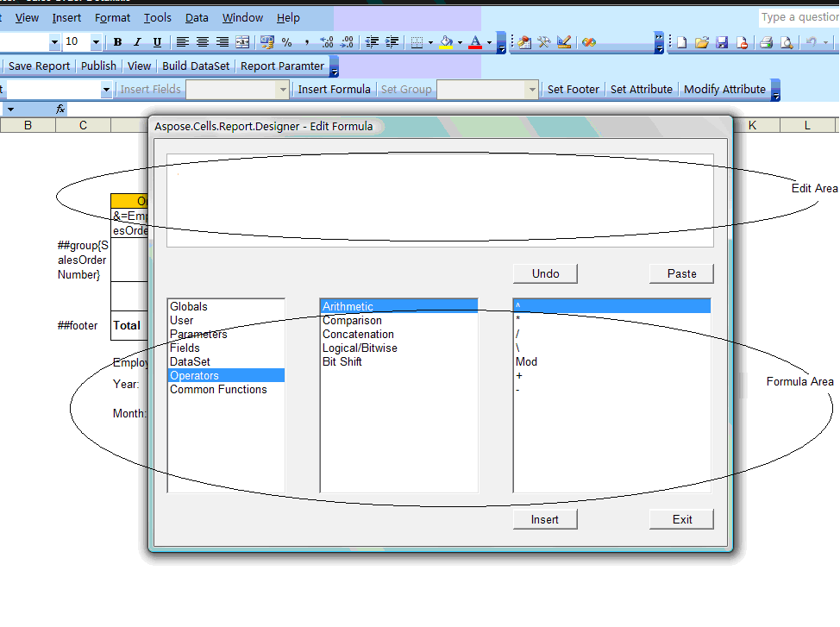
Task: Click the Save floppy disk icon
Action: (x=722, y=42)
